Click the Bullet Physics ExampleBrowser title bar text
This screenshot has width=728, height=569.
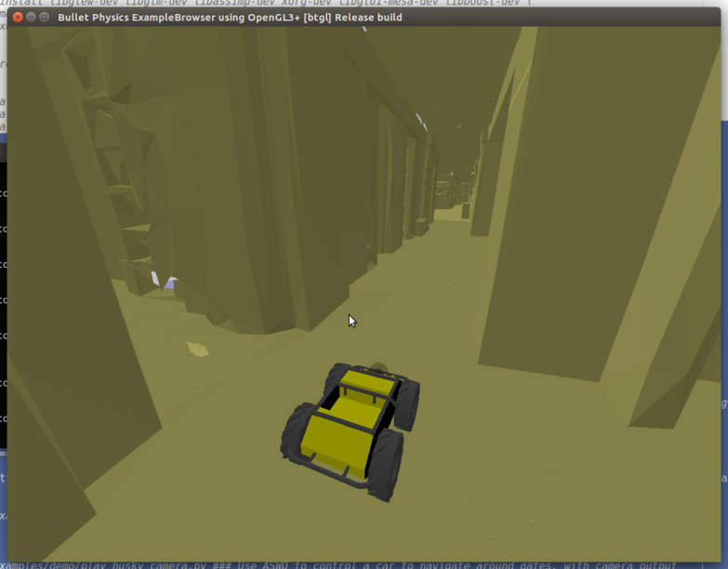[x=230, y=18]
